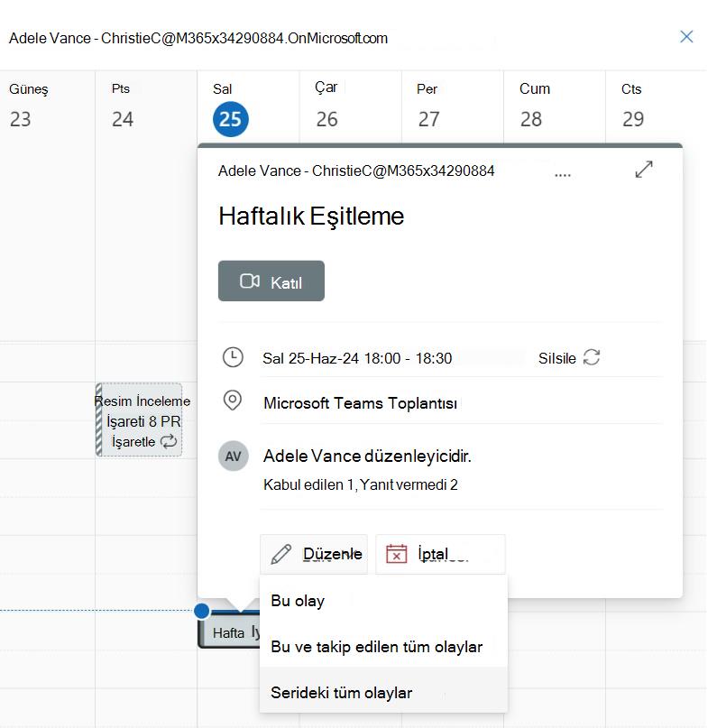This screenshot has width=717, height=728.
Task: Select Sunday 23 in week header
Action: tap(21, 119)
